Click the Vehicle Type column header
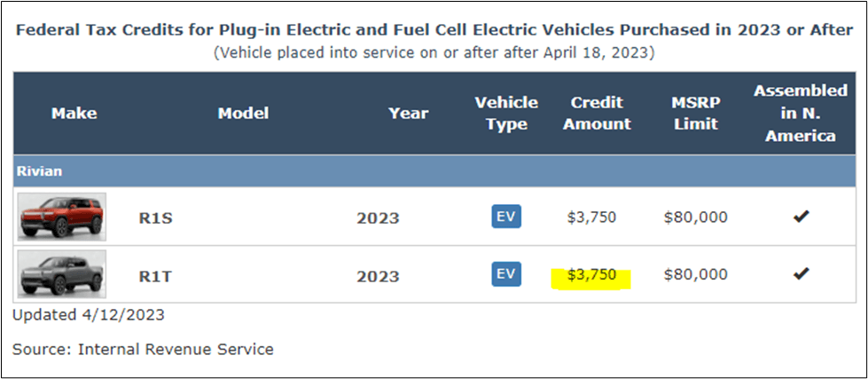Screen dimensions: 868x379 pos(506,114)
